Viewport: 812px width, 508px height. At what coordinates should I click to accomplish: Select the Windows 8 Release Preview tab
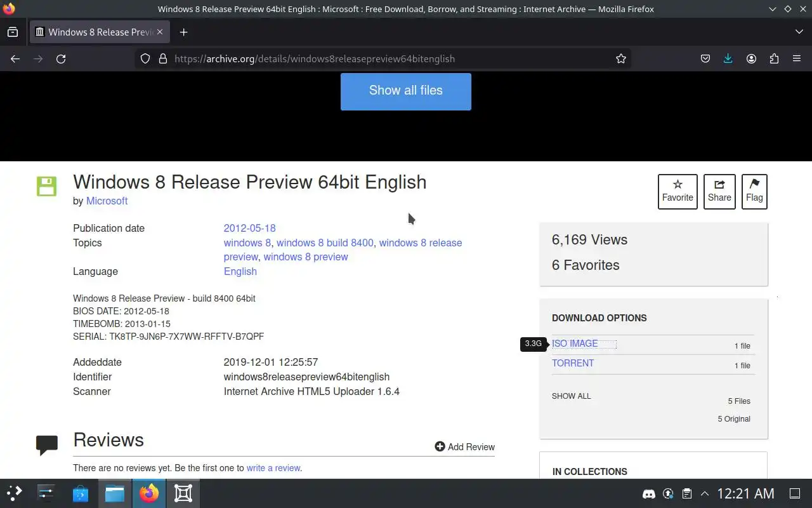point(100,32)
